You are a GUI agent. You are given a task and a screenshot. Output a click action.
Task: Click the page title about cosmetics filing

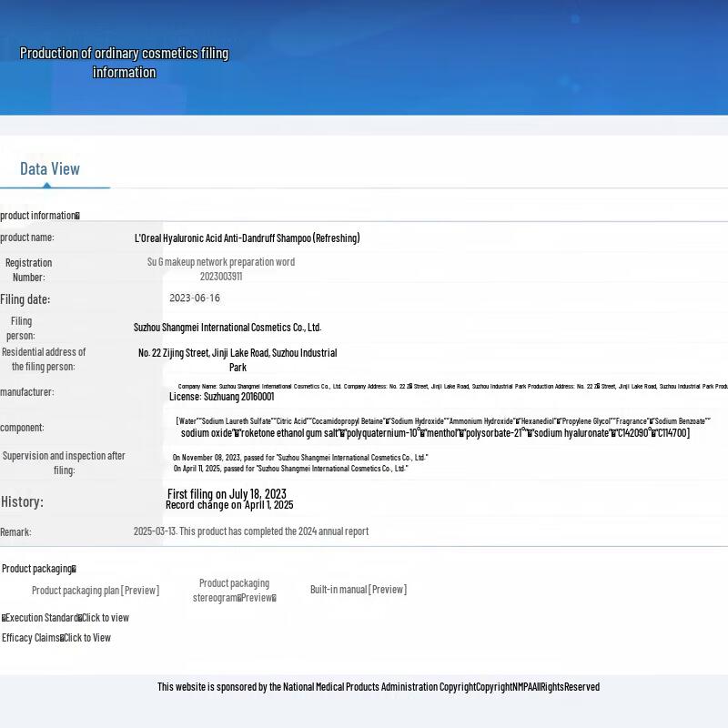tap(124, 63)
